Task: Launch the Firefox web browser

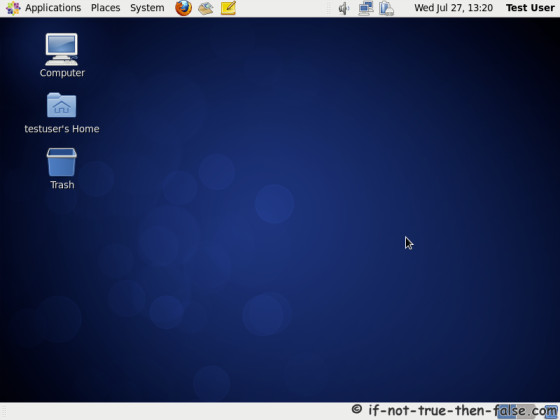Action: click(x=184, y=8)
